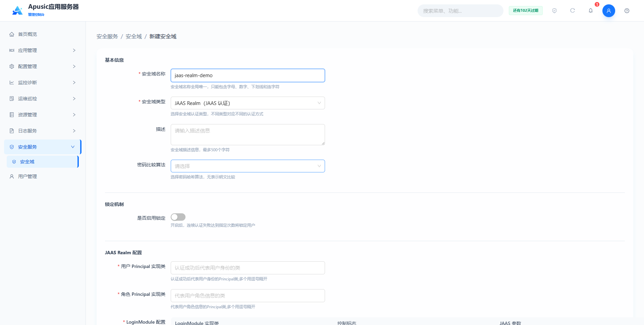
Task: Select 资源管理 menu item
Action: click(x=43, y=115)
